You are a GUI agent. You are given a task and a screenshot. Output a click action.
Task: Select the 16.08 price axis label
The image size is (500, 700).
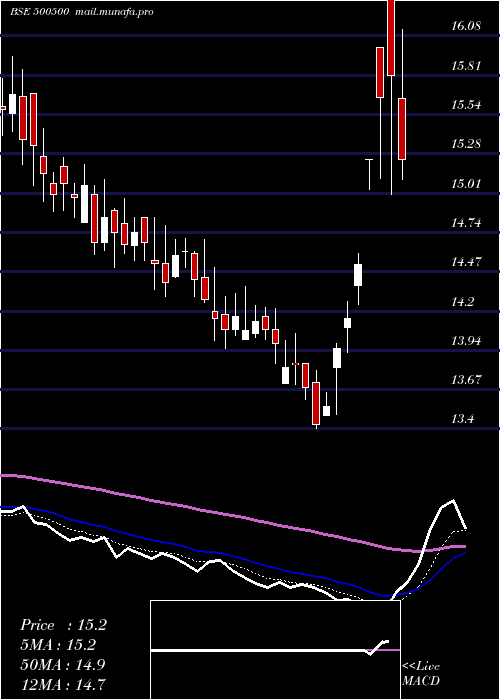click(x=466, y=26)
